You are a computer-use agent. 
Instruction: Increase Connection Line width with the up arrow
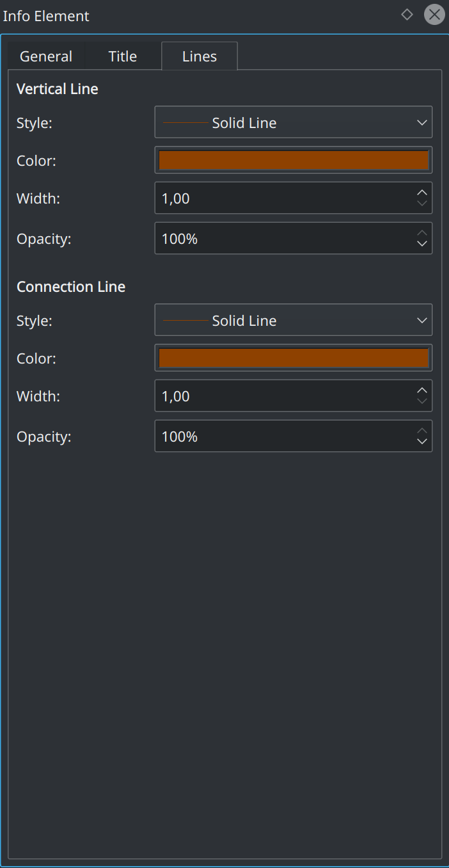click(x=422, y=390)
